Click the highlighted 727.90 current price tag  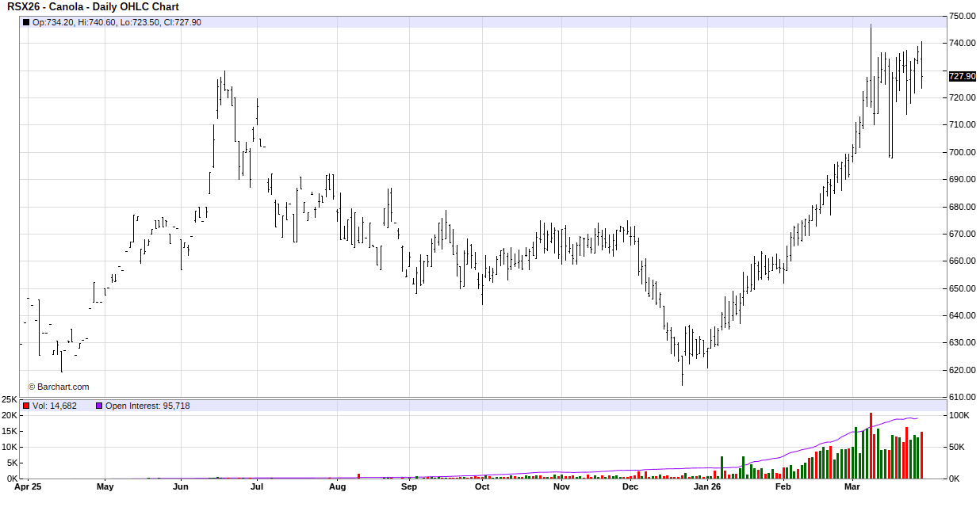(961, 76)
